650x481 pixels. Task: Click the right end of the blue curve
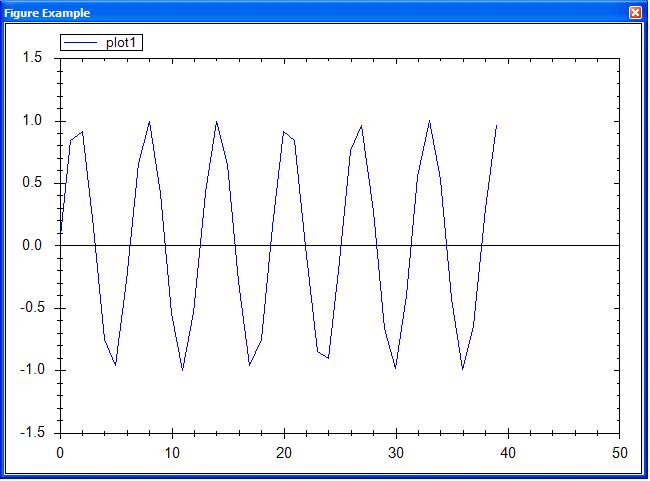pyautogui.click(x=497, y=125)
